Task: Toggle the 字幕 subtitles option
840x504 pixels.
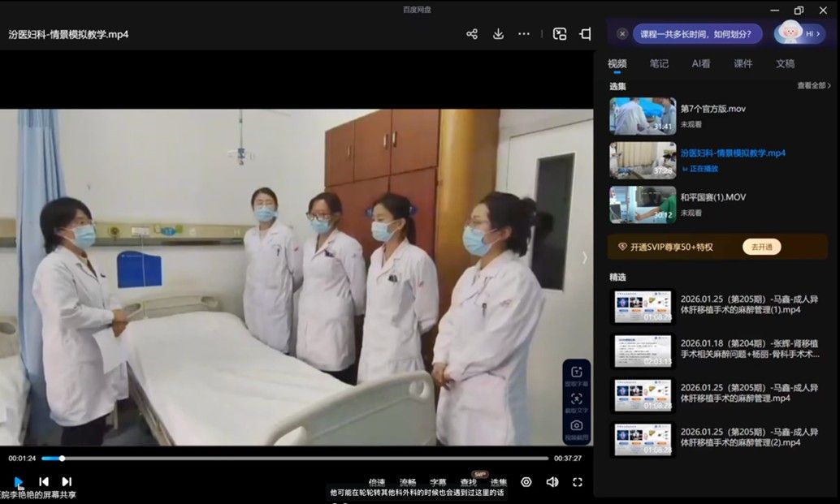Action: [x=438, y=482]
